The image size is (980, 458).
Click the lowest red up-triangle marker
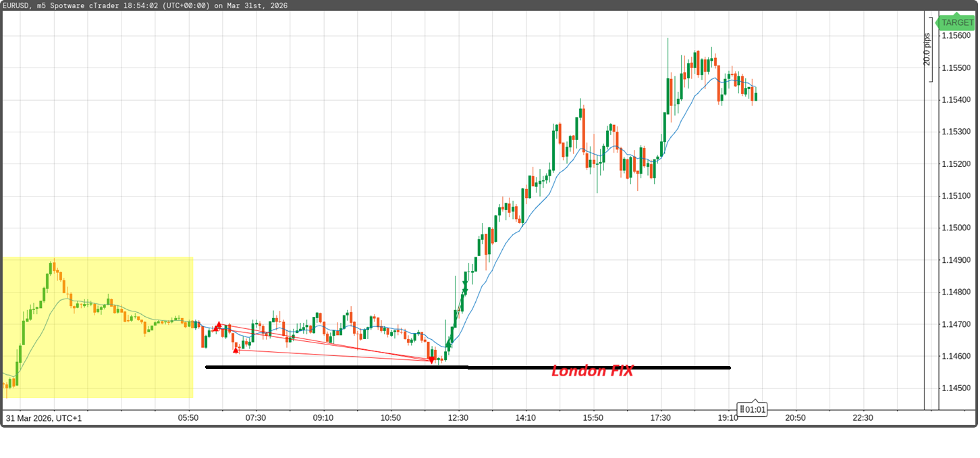236,349
